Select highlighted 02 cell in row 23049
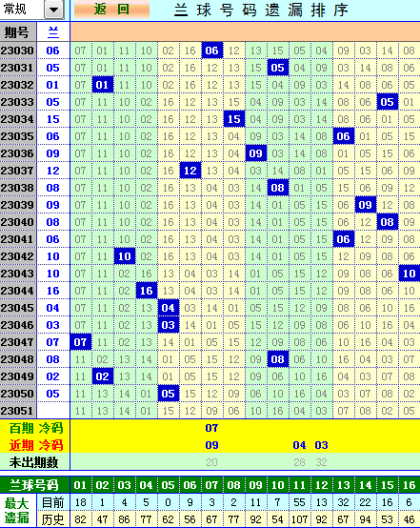The height and width of the screenshot is (528, 420). click(102, 376)
